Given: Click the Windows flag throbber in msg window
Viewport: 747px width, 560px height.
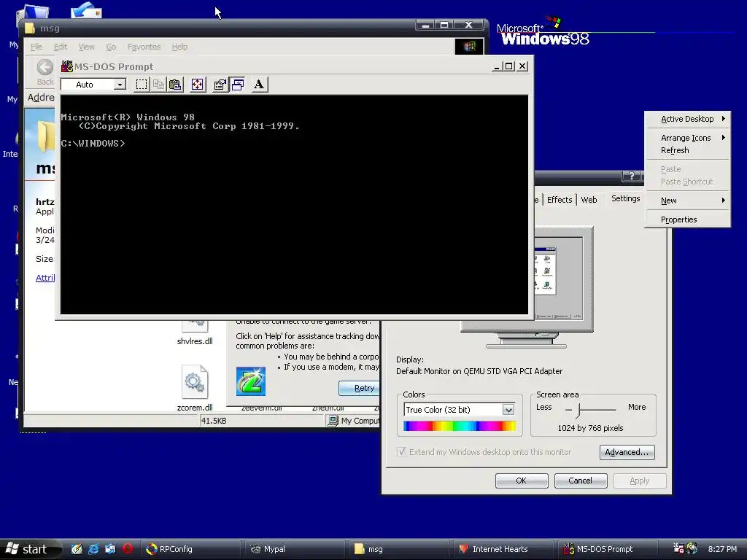Looking at the screenshot, I should pyautogui.click(x=469, y=46).
